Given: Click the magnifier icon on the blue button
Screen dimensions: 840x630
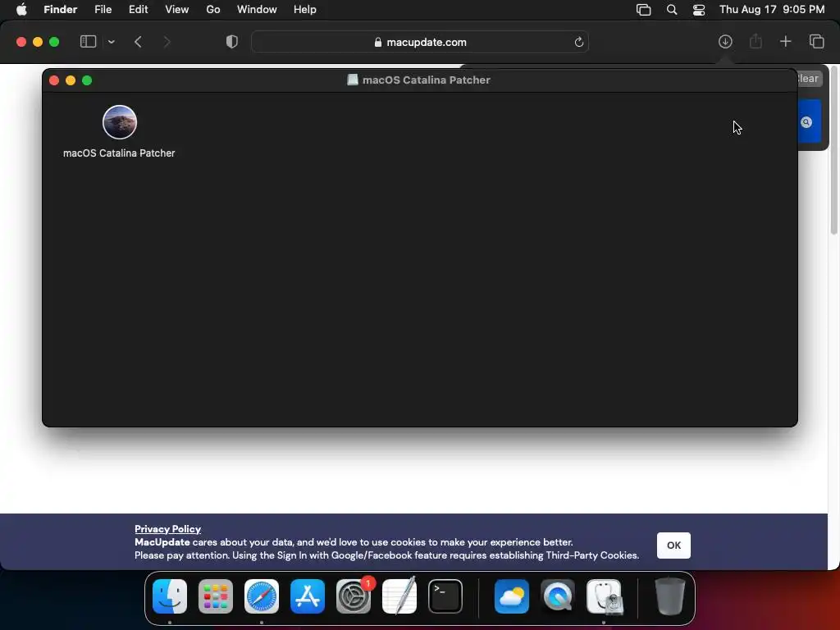Looking at the screenshot, I should coord(806,122).
